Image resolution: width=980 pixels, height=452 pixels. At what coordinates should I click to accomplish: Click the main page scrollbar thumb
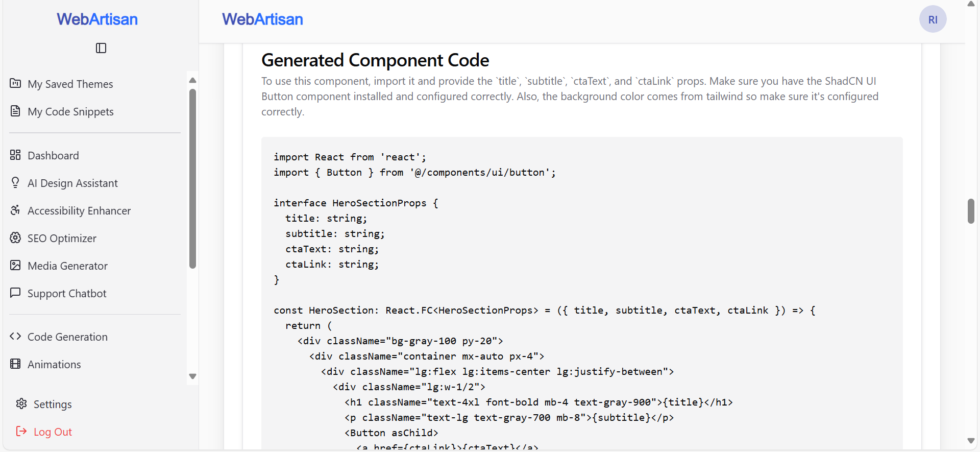coord(971,211)
